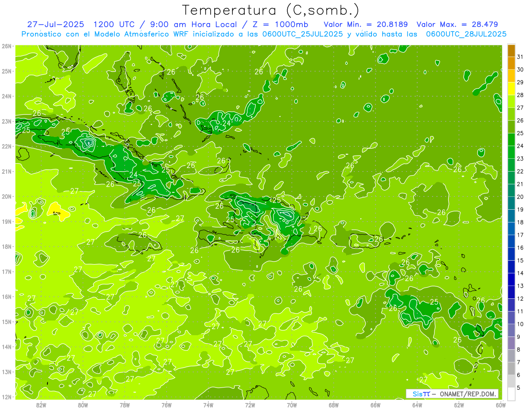Click the init time '0600UTC_25JUL2025'

(302, 34)
